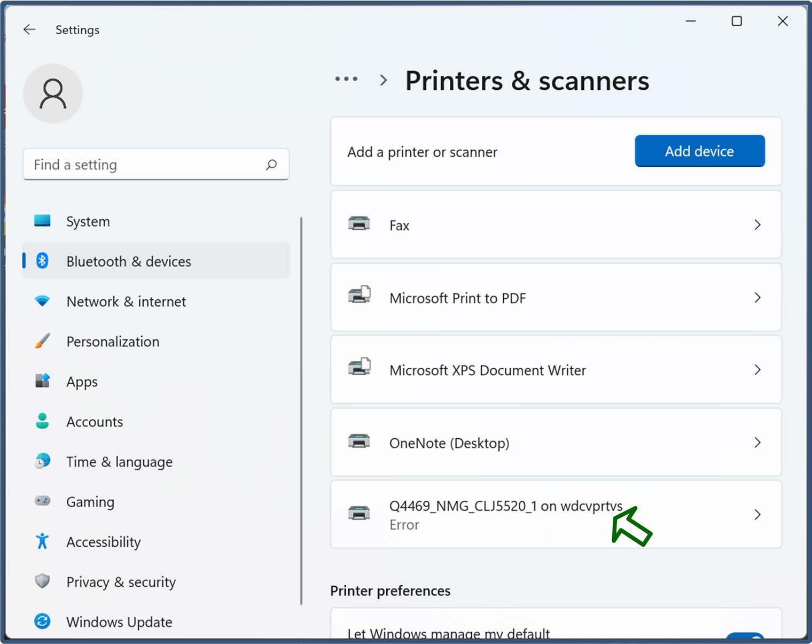Click the OneNote (Desktop) printer icon
This screenshot has width=812, height=644.
coord(359,441)
